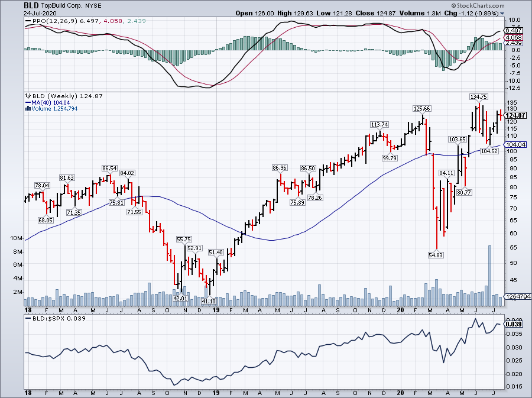The width and height of the screenshot is (532, 398).
Task: Click the 68.05 low price label
Action: [x=46, y=220]
